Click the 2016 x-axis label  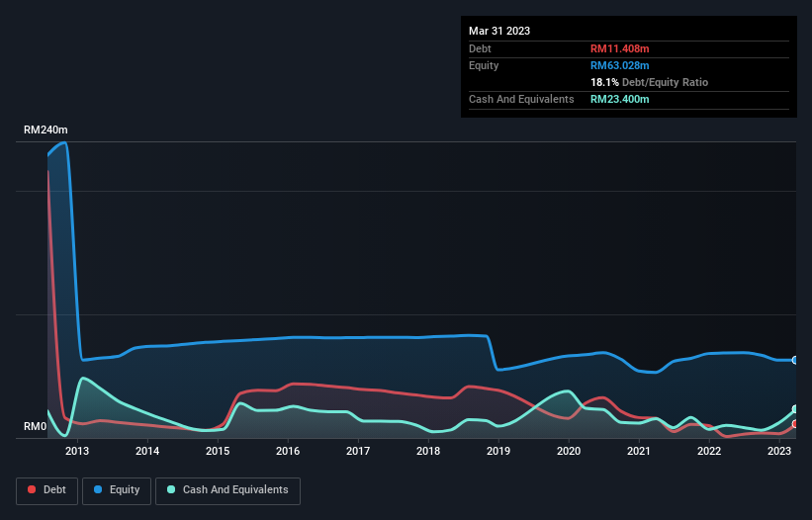[288, 451]
